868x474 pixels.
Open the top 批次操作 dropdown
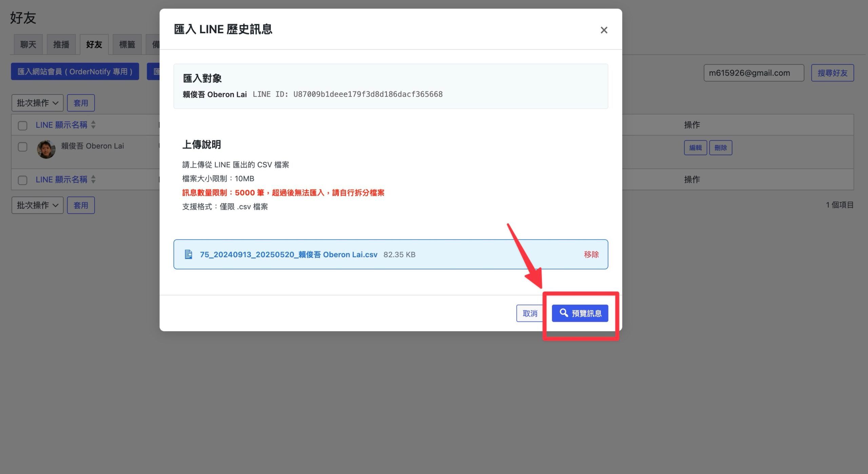click(x=37, y=103)
